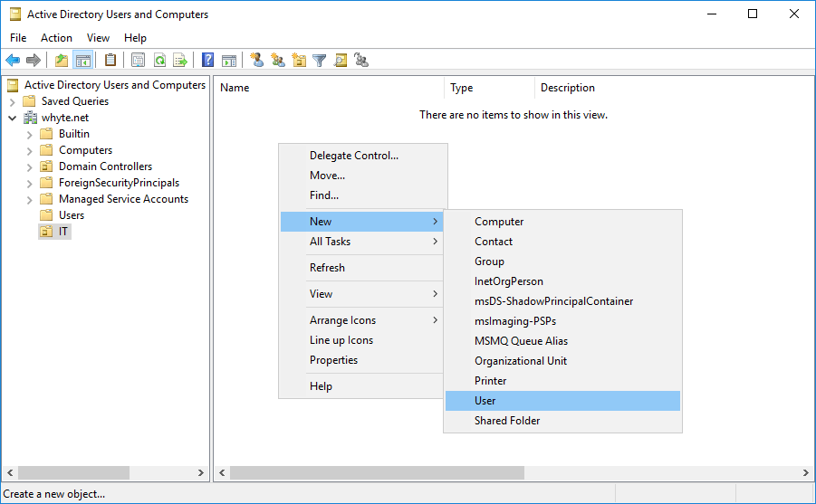
Task: Click the Create new organizational unit icon
Action: tap(299, 61)
